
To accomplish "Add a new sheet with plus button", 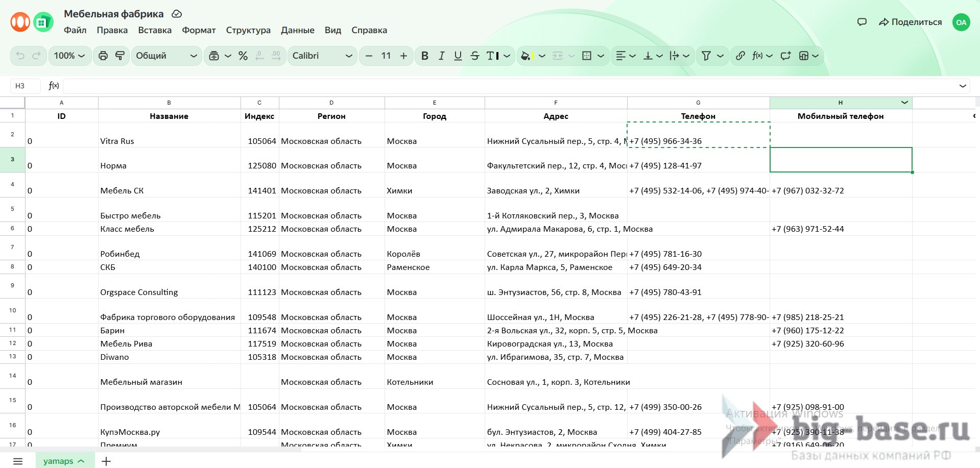I will click(x=106, y=461).
